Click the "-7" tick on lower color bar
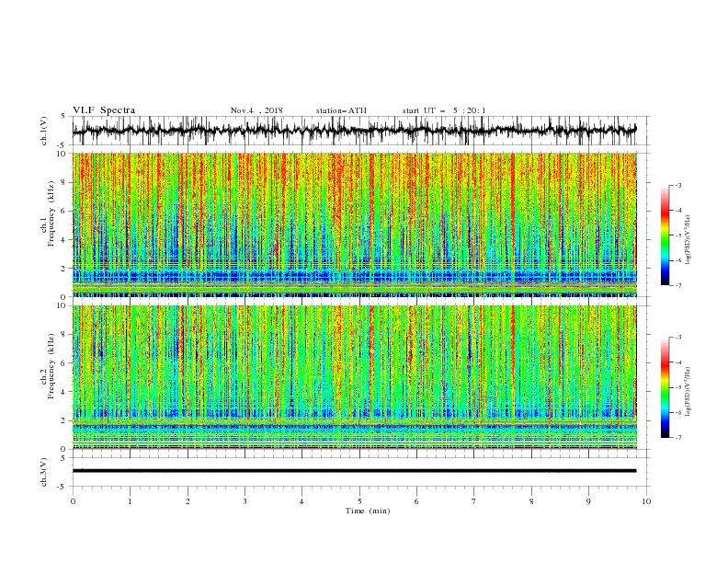 (677, 438)
